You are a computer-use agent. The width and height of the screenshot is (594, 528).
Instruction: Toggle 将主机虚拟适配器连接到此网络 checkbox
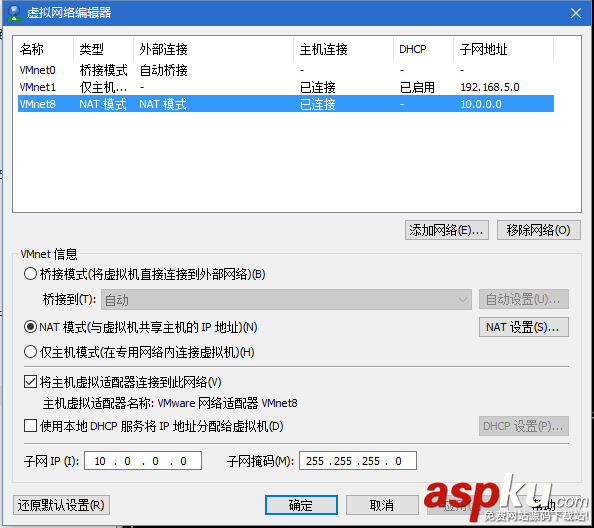pyautogui.click(x=30, y=382)
